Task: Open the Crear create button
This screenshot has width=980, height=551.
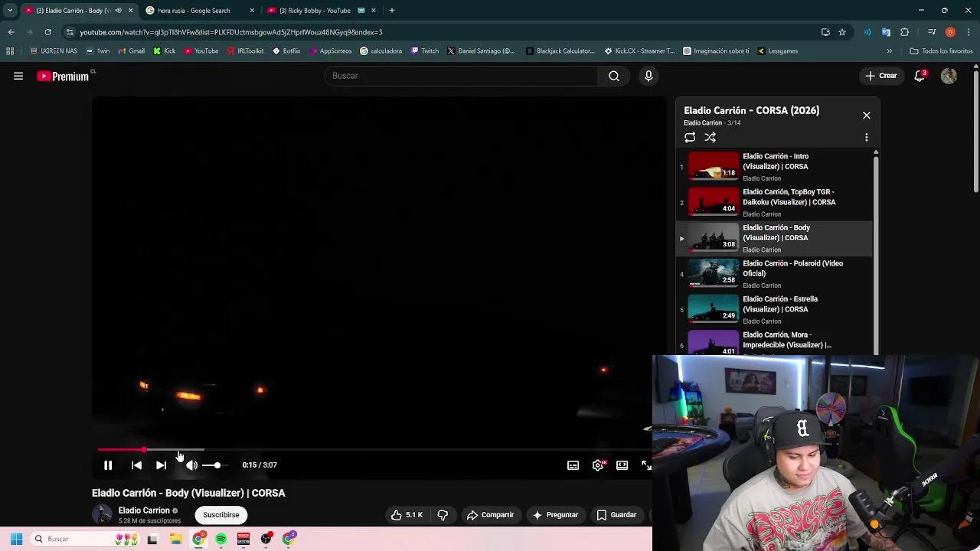Action: 880,76
